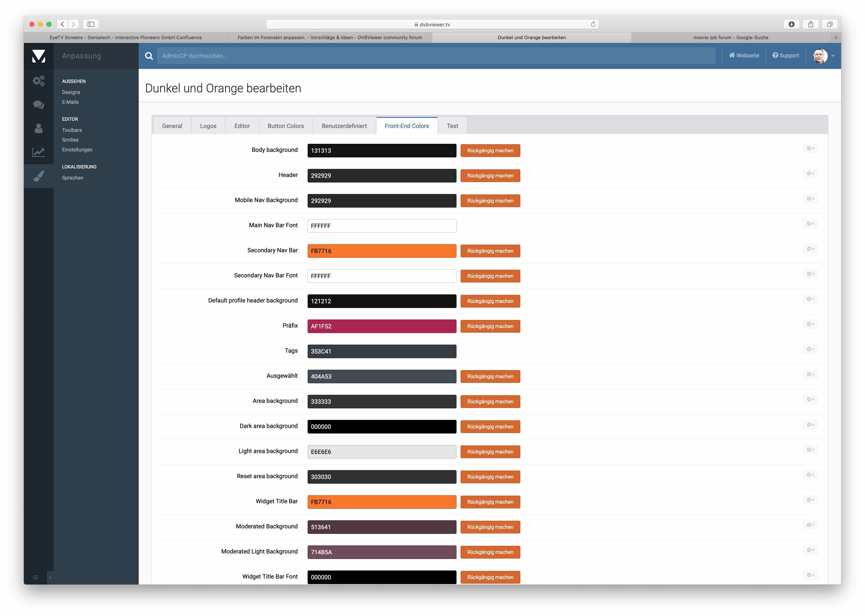Click the hamburger menu icon in the sidebar footer
The height and width of the screenshot is (616, 865).
(35, 577)
